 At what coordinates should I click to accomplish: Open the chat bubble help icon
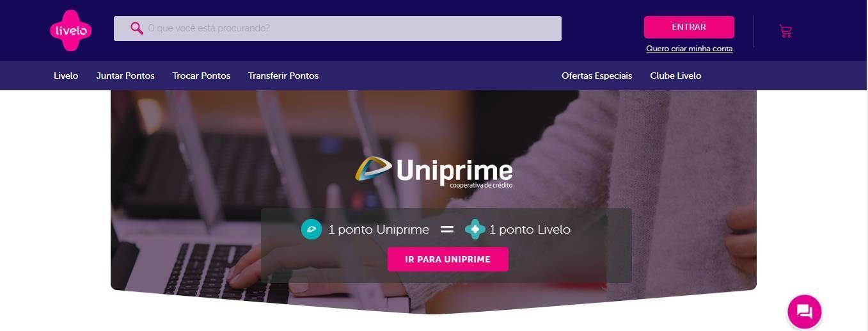click(804, 312)
